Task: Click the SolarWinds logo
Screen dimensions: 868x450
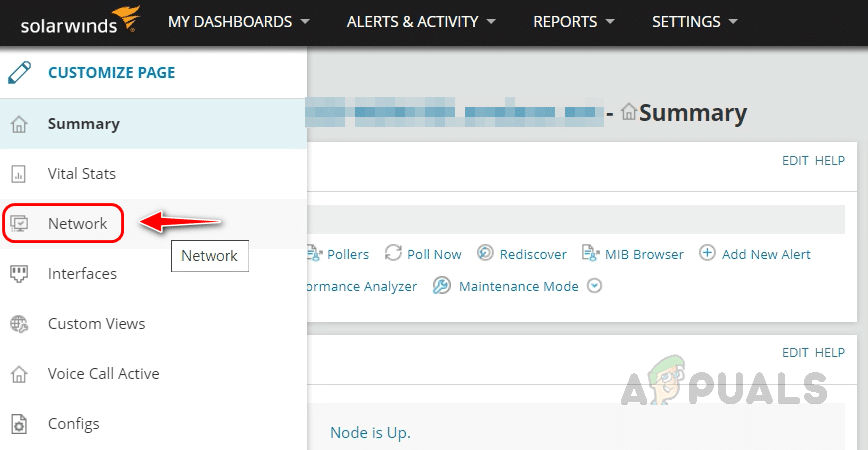Action: coord(80,21)
